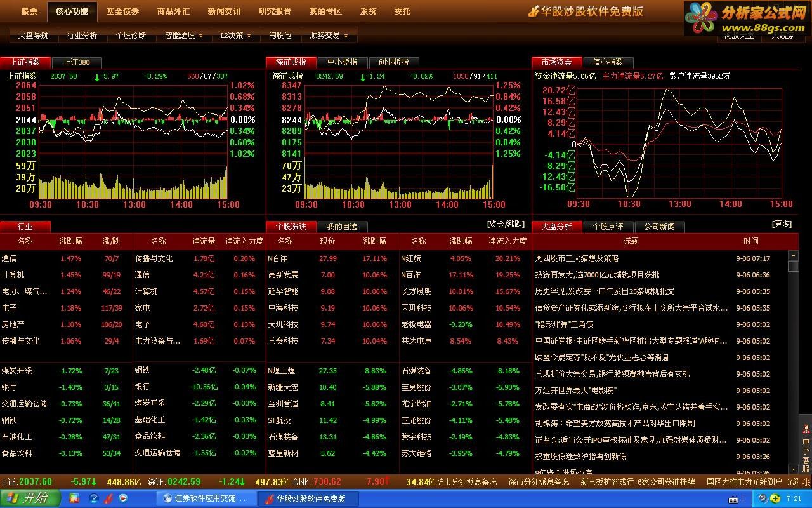Switch to the 中小板指 tab
Viewport: 812px width, 508px height.
coord(343,62)
